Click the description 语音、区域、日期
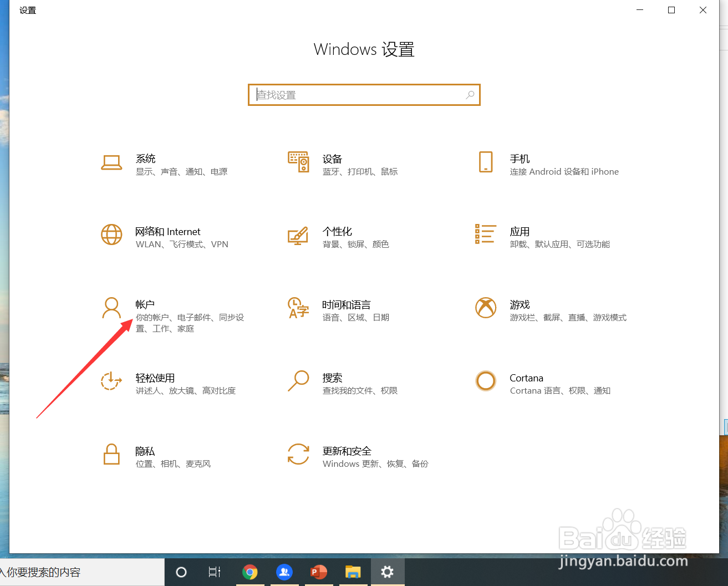Image resolution: width=728 pixels, height=586 pixels. point(356,318)
